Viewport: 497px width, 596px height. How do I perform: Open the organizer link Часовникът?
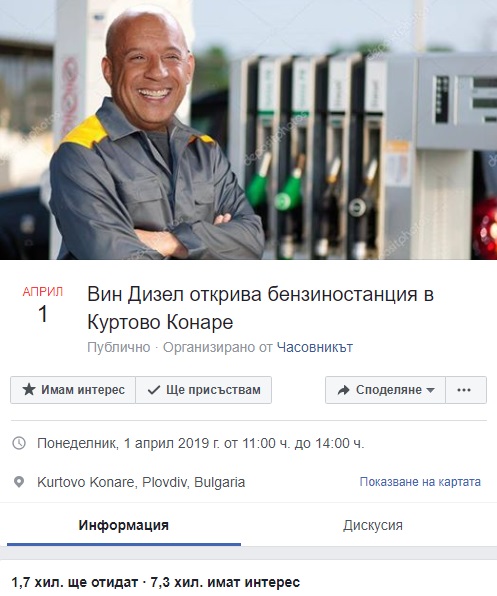coord(315,347)
